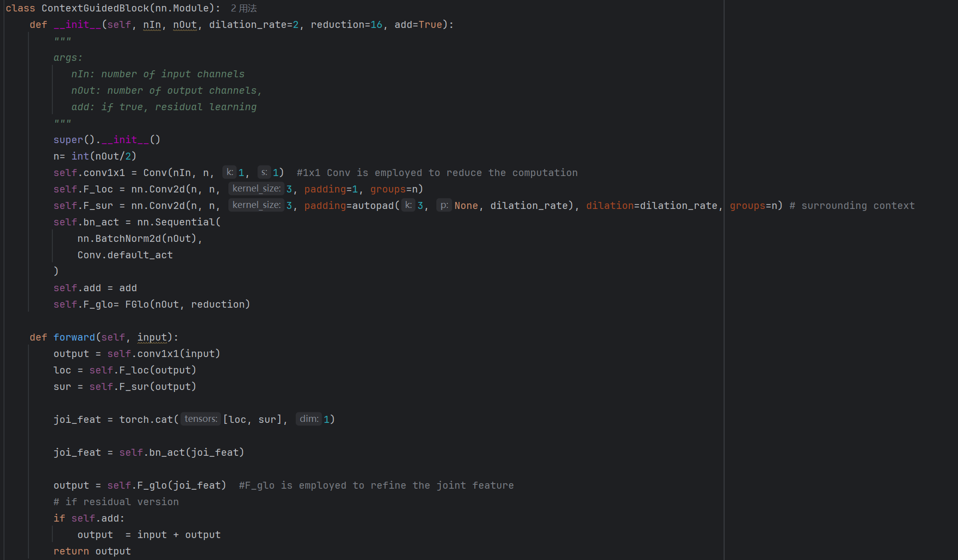Click the 'forward' method name

pyautogui.click(x=74, y=337)
